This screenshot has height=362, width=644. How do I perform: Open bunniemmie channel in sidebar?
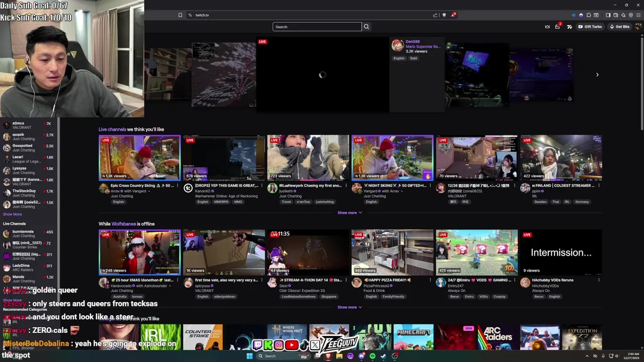[29, 234]
